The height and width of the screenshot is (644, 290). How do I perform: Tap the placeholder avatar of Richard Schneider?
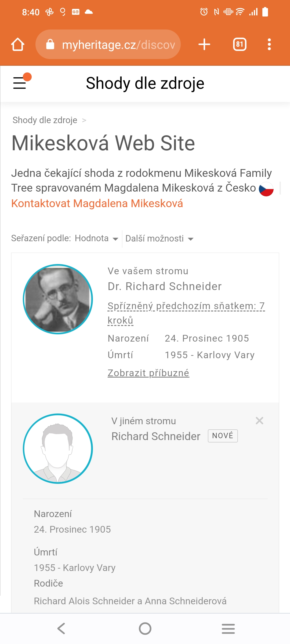pyautogui.click(x=58, y=449)
